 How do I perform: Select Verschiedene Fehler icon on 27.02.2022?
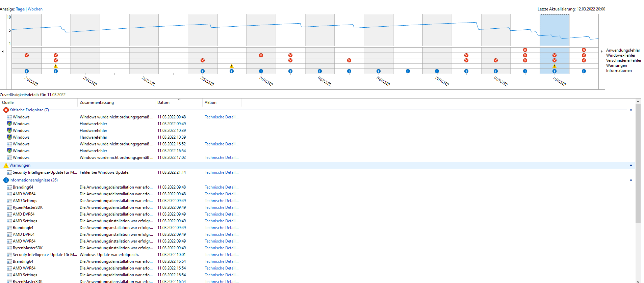(203, 60)
